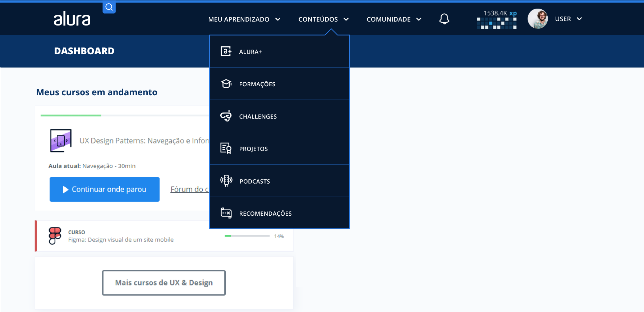Expand the USER account chevron
Image resolution: width=644 pixels, height=312 pixels.
[579, 19]
